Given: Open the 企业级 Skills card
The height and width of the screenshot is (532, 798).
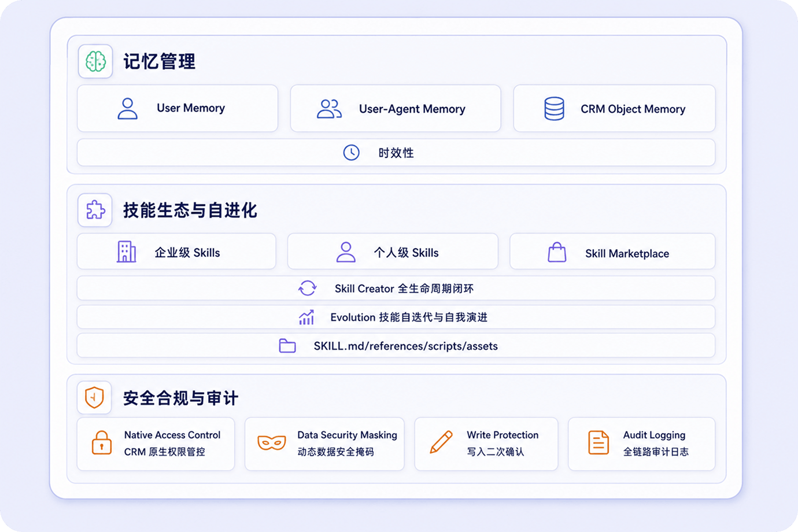Looking at the screenshot, I should coord(176,252).
